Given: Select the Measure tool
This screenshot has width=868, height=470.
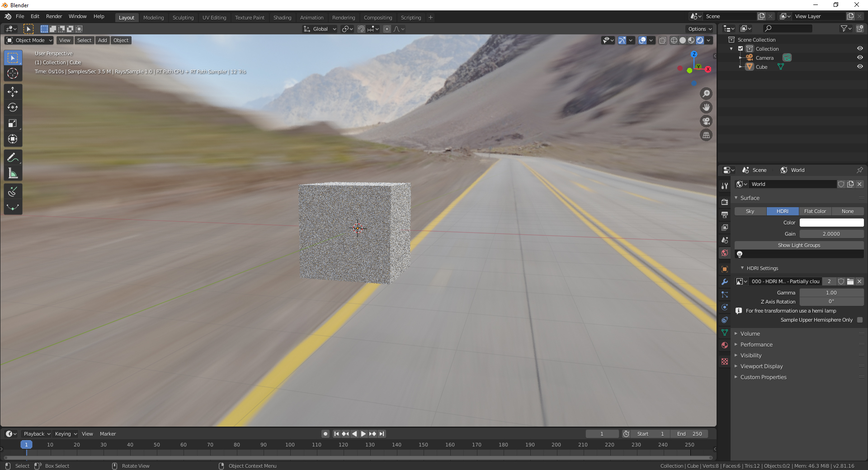Looking at the screenshot, I should (x=13, y=173).
